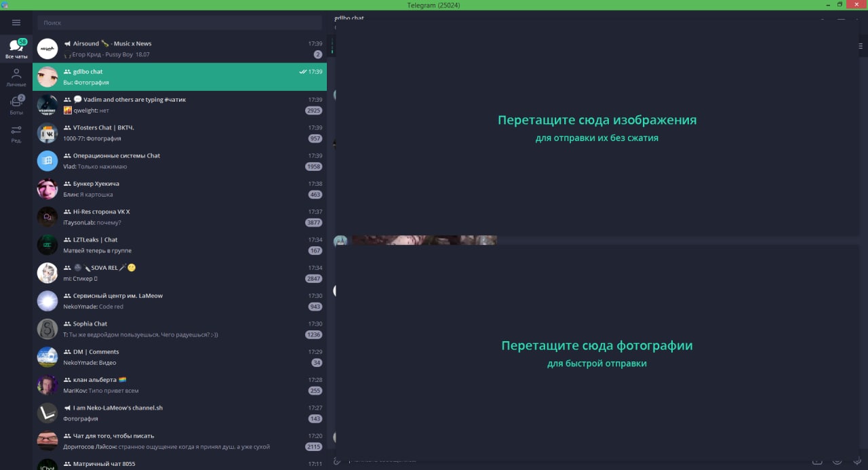This screenshot has width=868, height=470.
Task: Click the Операционные системы Windows avatar
Action: click(x=47, y=161)
